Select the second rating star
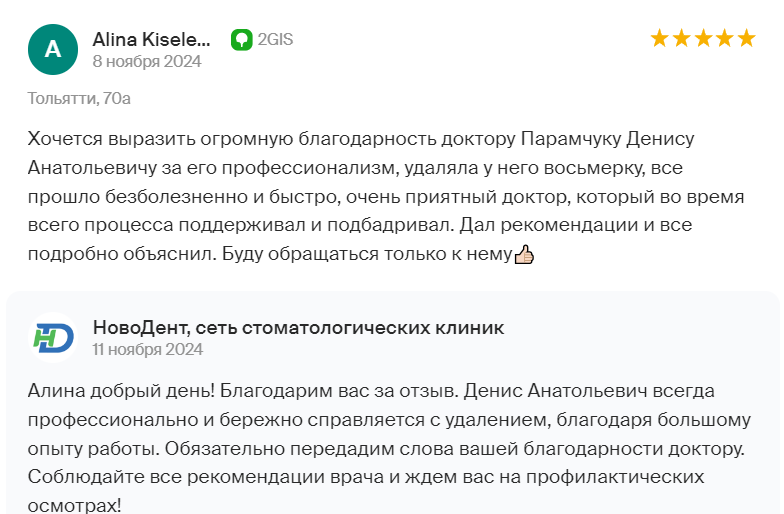Viewport: 784px width, 514px height. [682, 38]
